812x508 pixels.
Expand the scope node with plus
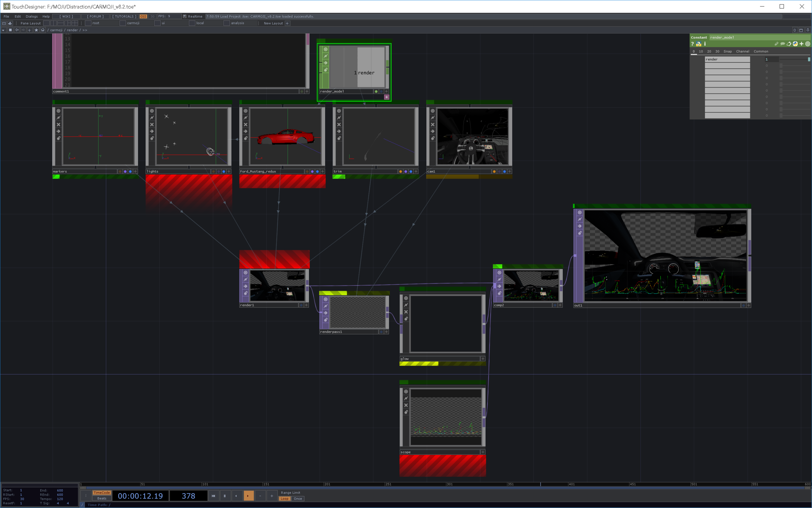[x=483, y=452]
